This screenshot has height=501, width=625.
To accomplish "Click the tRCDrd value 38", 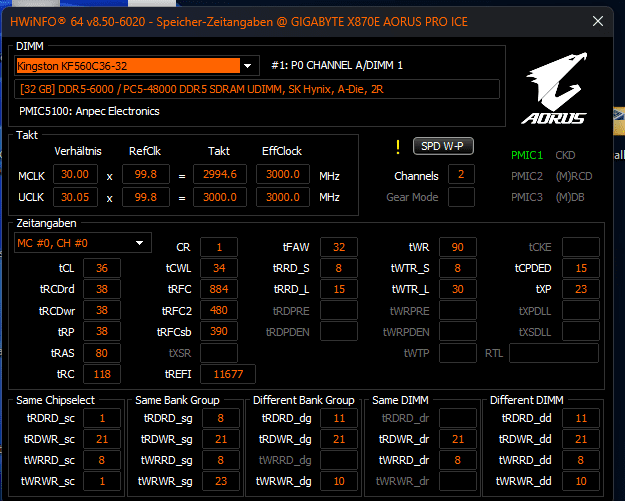I will 102,289.
